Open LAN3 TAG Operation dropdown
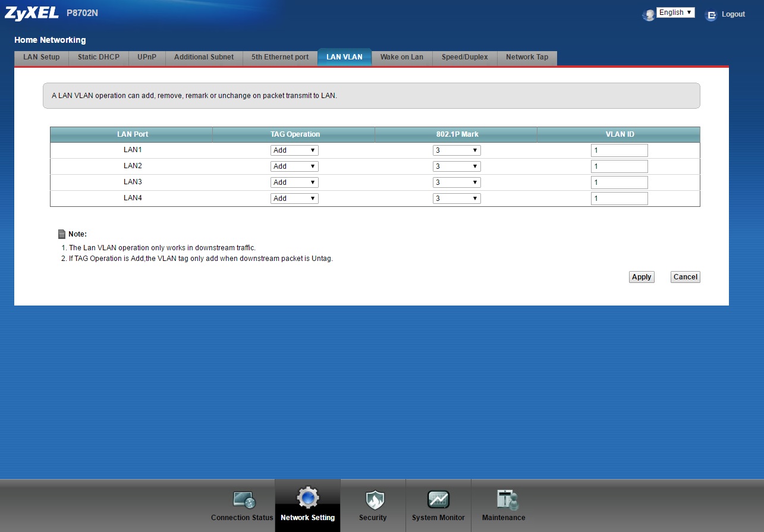The width and height of the screenshot is (764, 532). pyautogui.click(x=294, y=182)
